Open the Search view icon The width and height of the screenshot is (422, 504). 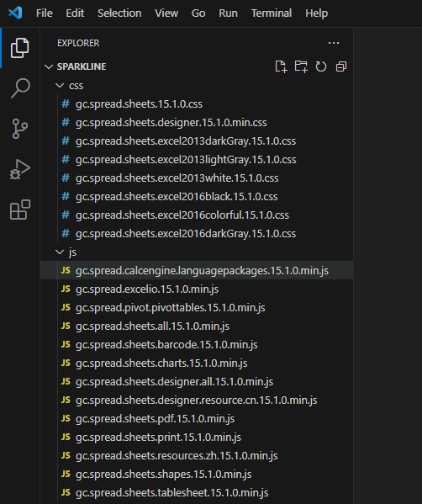tap(20, 88)
